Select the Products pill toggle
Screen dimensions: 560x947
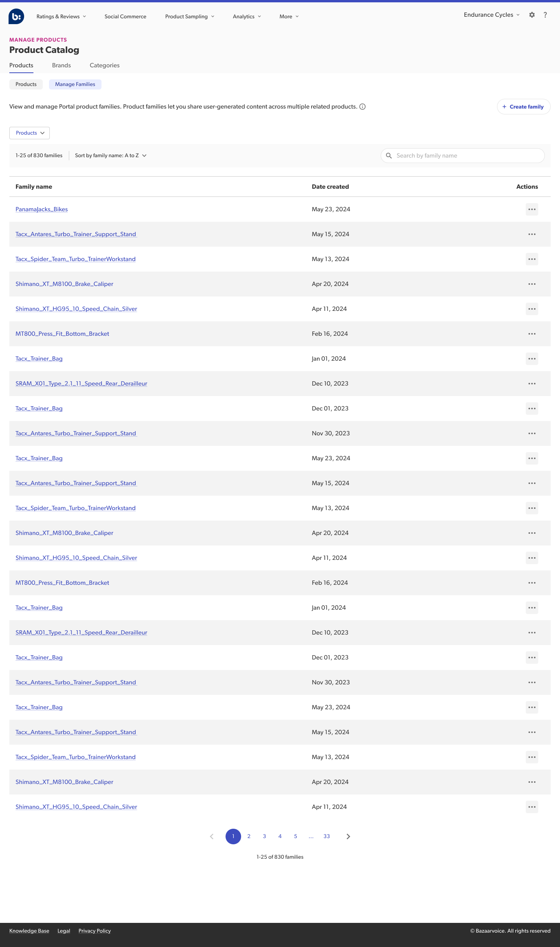point(26,84)
